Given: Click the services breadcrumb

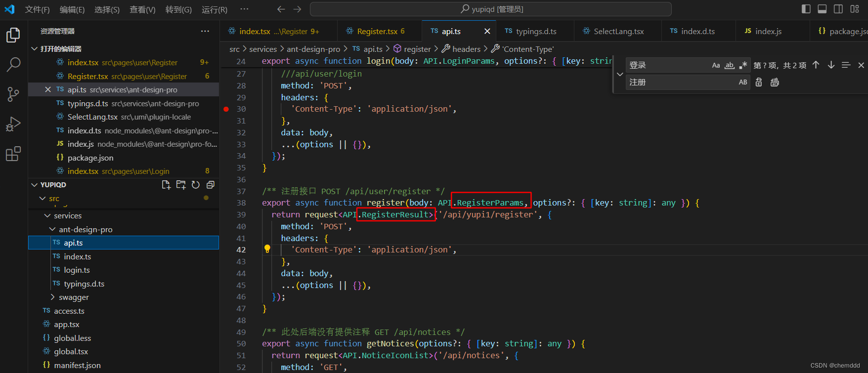Looking at the screenshot, I should [263, 49].
